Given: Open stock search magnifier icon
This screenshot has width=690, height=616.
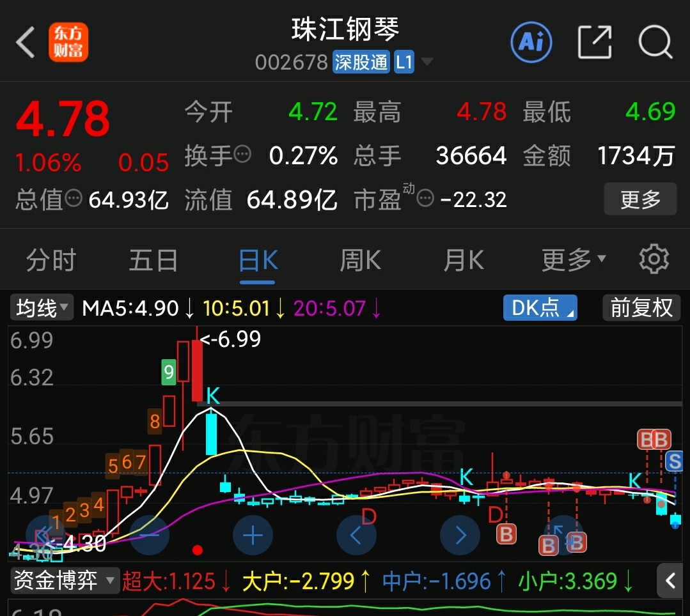Looking at the screenshot, I should pyautogui.click(x=655, y=42).
